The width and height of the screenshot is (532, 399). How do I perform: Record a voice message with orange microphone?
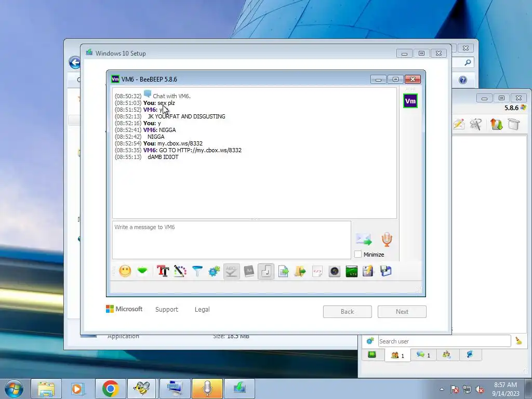[387, 239]
